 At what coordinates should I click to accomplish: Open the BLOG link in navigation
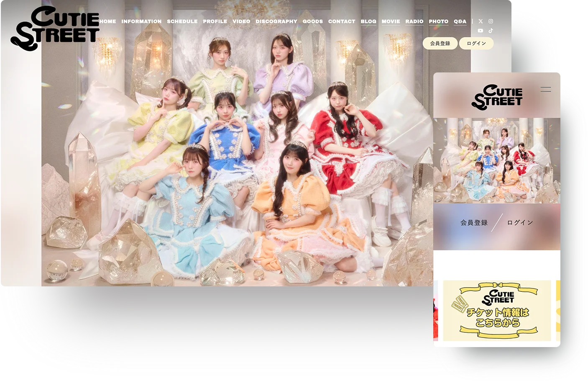pyautogui.click(x=368, y=21)
